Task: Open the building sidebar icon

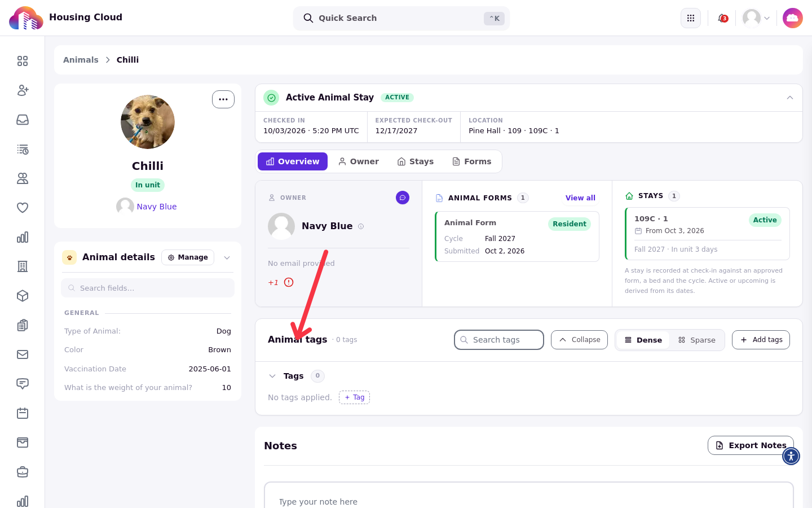Action: (23, 266)
